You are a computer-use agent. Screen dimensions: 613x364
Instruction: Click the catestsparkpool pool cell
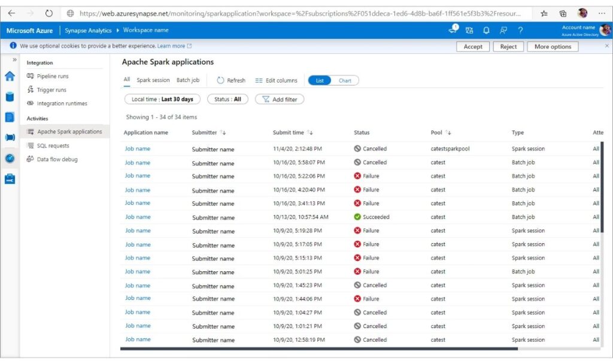pos(450,148)
